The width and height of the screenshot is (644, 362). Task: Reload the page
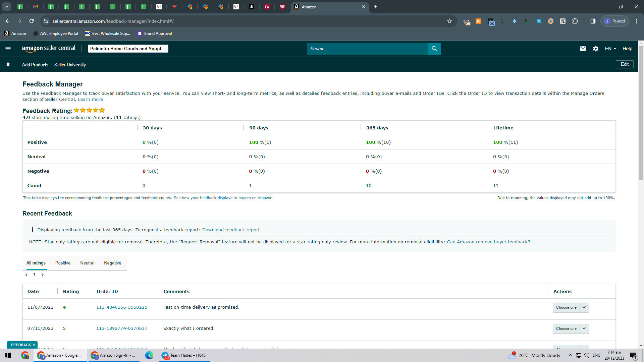click(32, 21)
